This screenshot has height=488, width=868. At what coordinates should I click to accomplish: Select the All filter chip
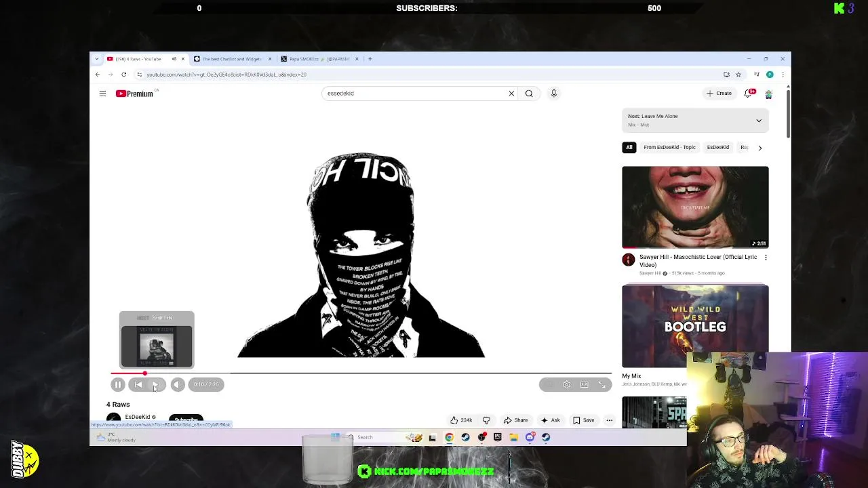(629, 147)
